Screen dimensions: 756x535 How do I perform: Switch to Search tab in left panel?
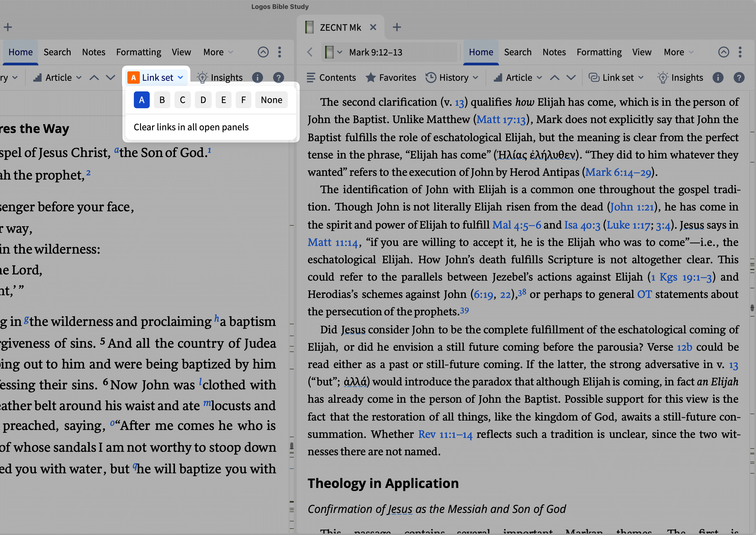coord(57,52)
